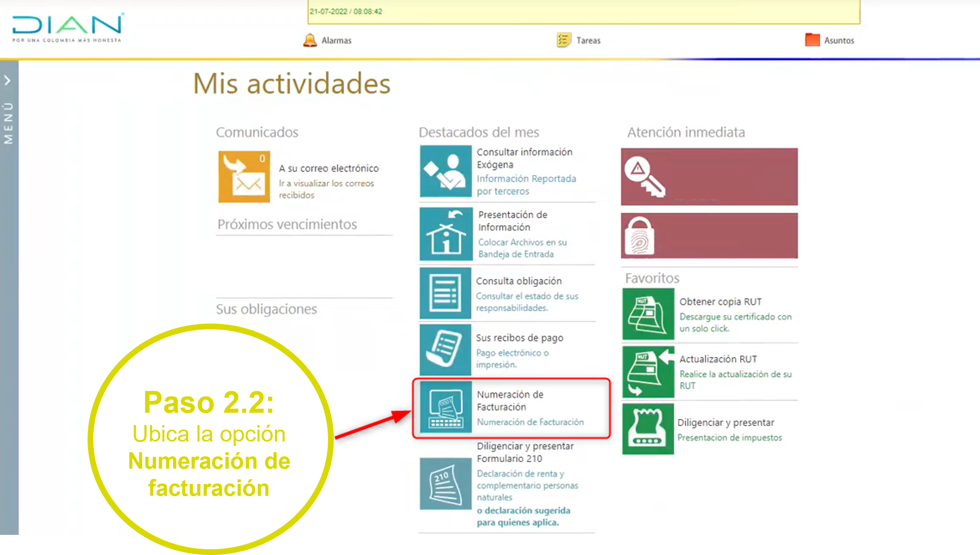980x555 pixels.
Task: Click the Consulta obligación document icon
Action: click(x=445, y=293)
